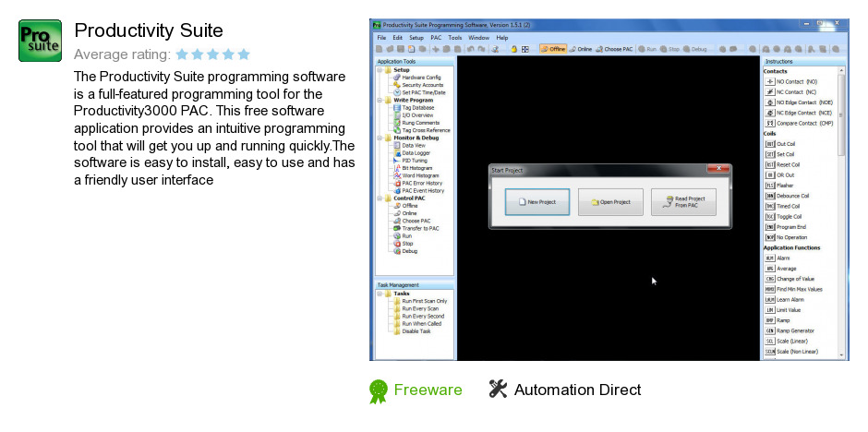Select the Flasher instruction icon
This screenshot has width=868, height=432.
click(x=769, y=186)
